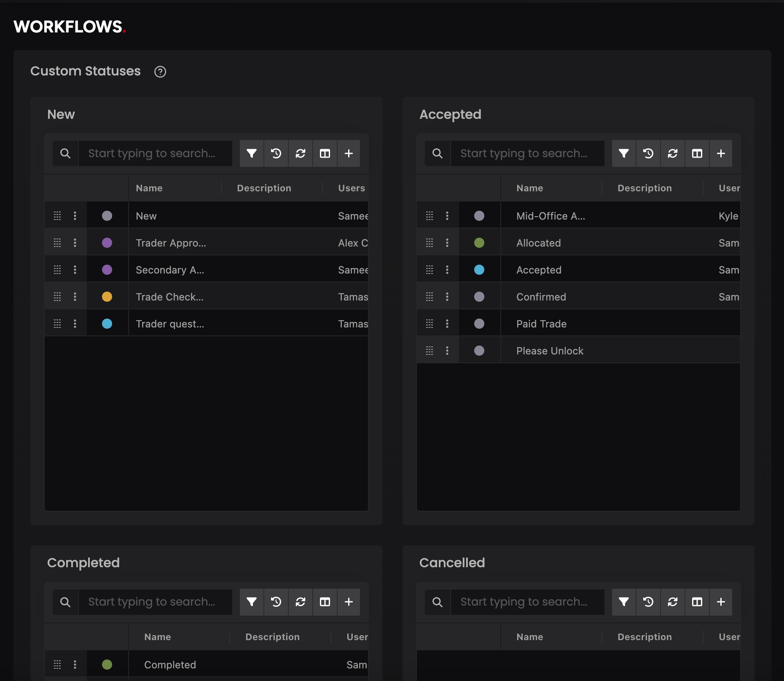This screenshot has width=784, height=681.
Task: Click the blue color dot for Accepted status
Action: 479,270
